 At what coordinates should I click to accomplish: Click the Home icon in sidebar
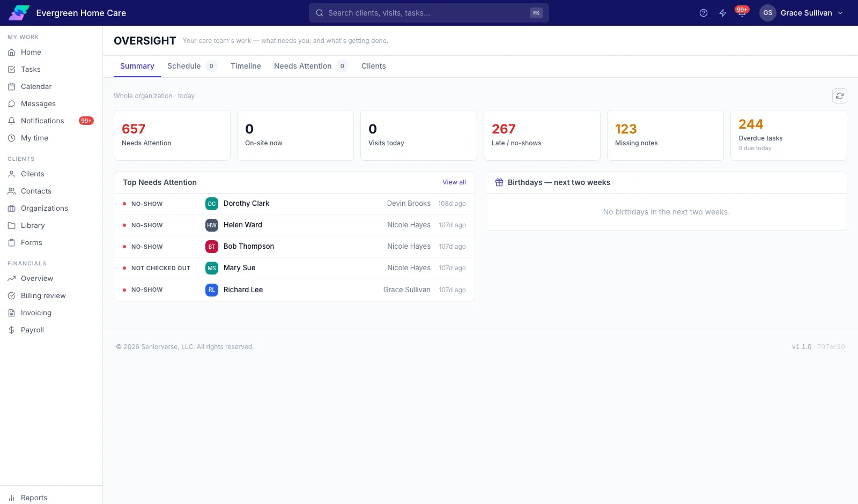coord(12,52)
